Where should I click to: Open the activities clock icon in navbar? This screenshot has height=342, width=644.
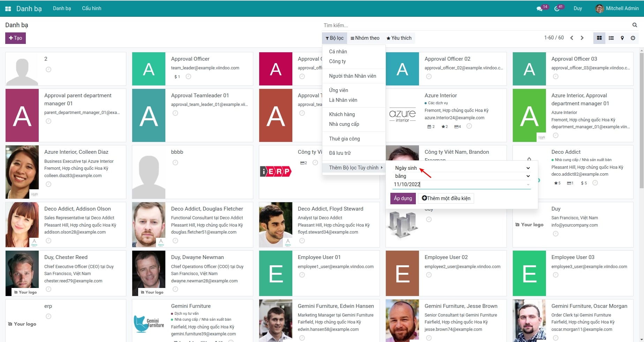557,9
